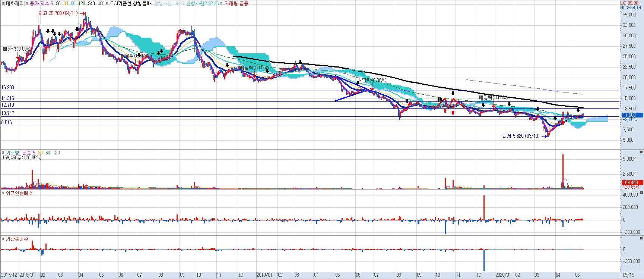Click the 선행스팬2 52,26 label
This screenshot has height=279, width=644.
point(203,3)
